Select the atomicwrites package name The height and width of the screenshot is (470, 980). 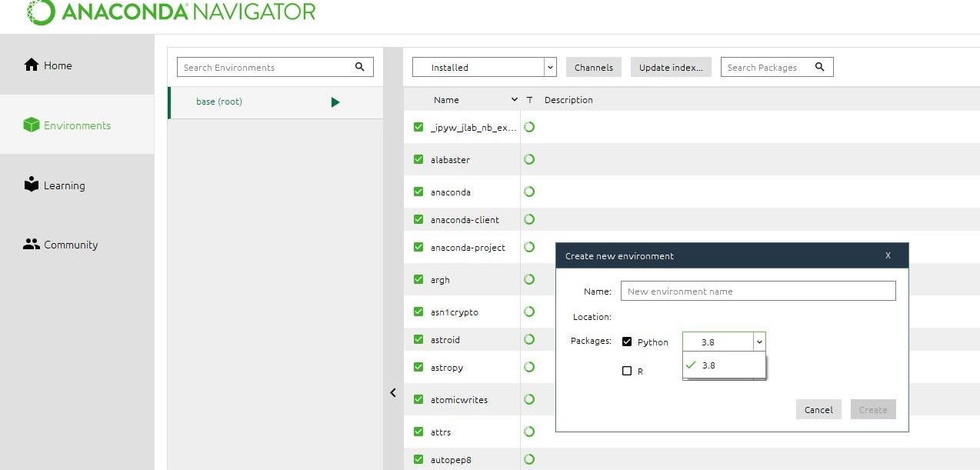tap(459, 399)
